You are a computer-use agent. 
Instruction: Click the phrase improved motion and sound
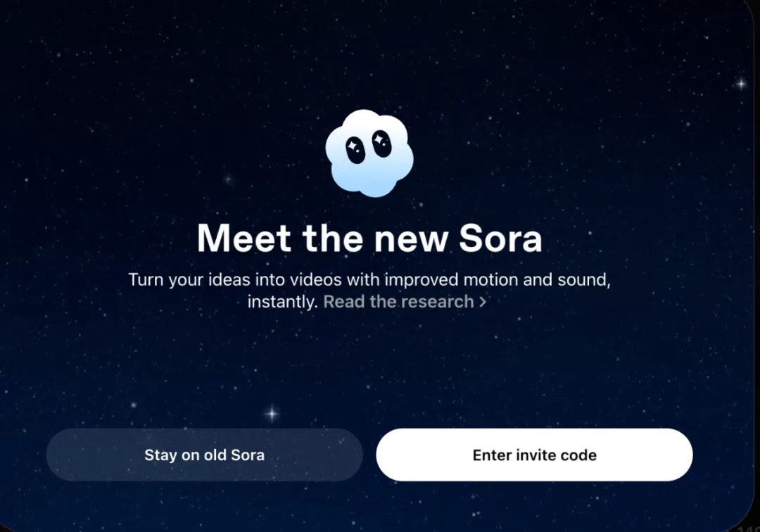[x=496, y=279]
